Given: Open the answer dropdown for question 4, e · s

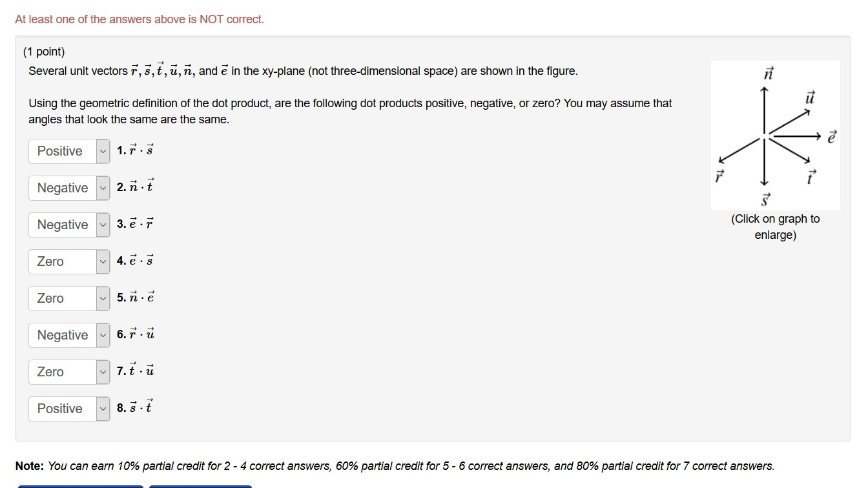Looking at the screenshot, I should (68, 261).
